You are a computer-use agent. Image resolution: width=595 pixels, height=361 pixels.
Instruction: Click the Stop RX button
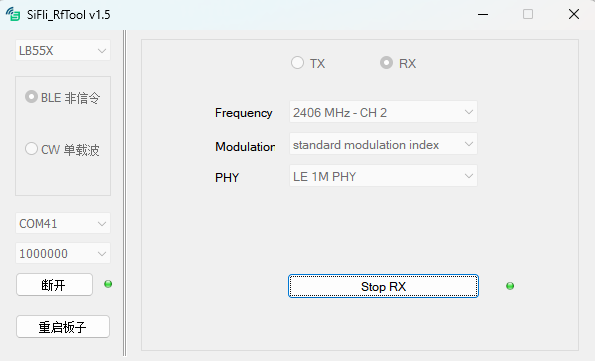tap(383, 286)
